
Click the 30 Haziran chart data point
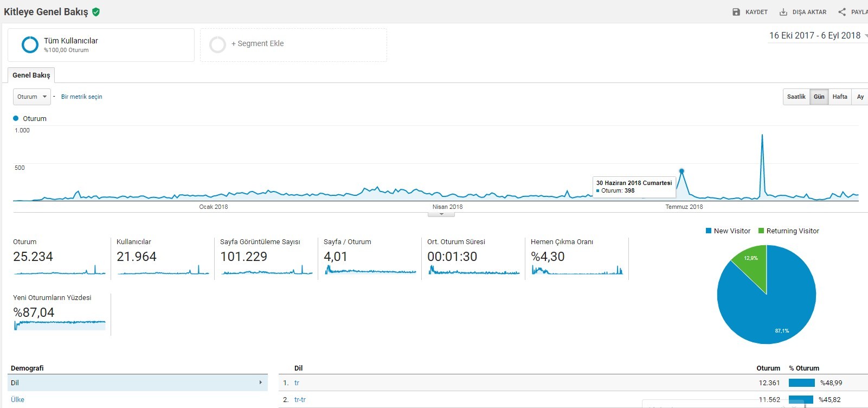coord(681,171)
